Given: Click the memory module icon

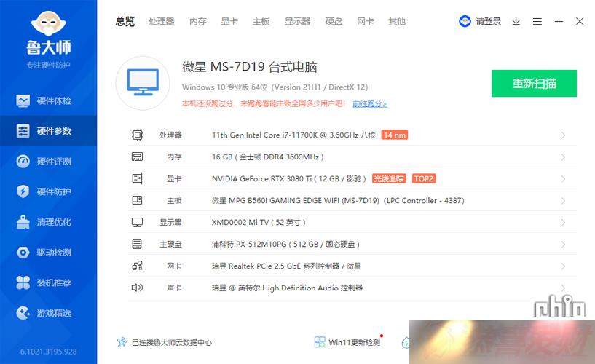Looking at the screenshot, I should pyautogui.click(x=138, y=157).
